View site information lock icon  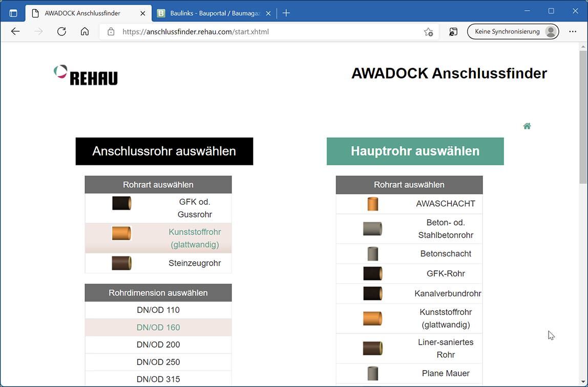coord(111,32)
